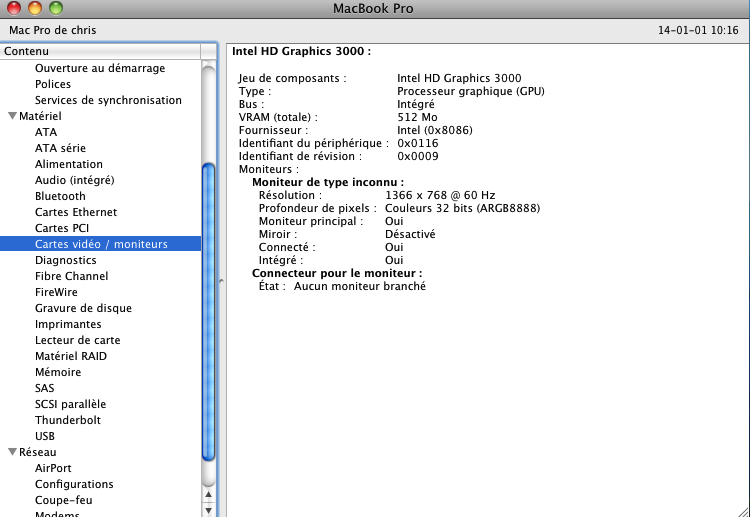The image size is (750, 517).
Task: Open the Alimentation entry
Action: (x=69, y=164)
